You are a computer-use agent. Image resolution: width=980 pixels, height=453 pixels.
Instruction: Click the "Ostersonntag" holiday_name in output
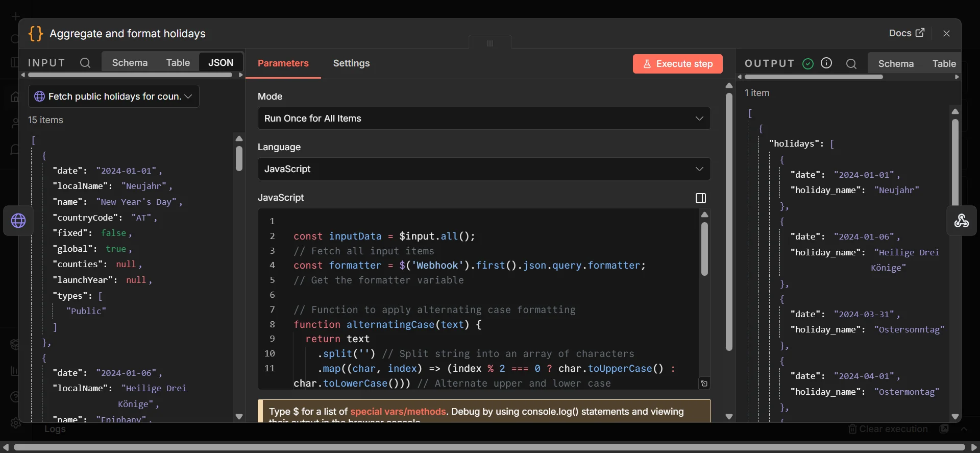pyautogui.click(x=910, y=330)
